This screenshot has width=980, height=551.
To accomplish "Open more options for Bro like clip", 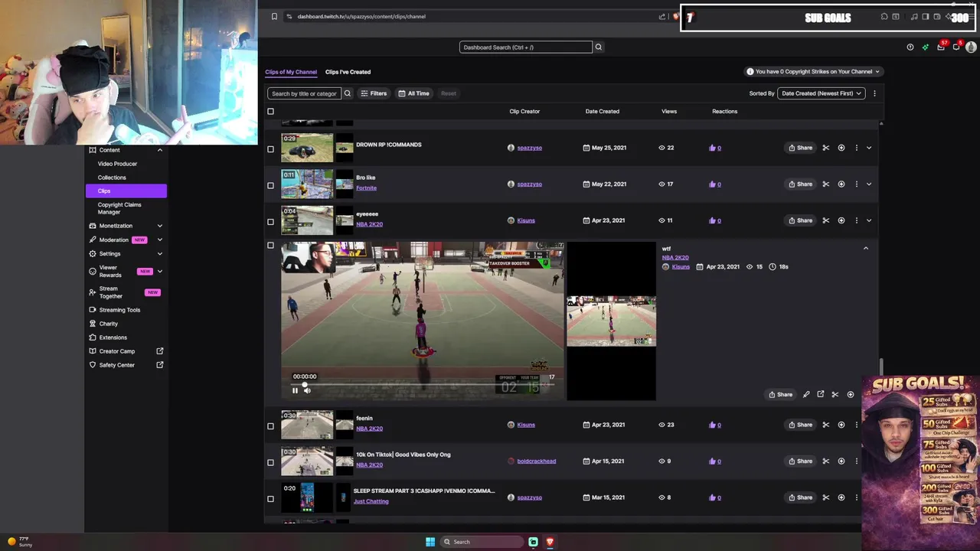I will click(856, 184).
